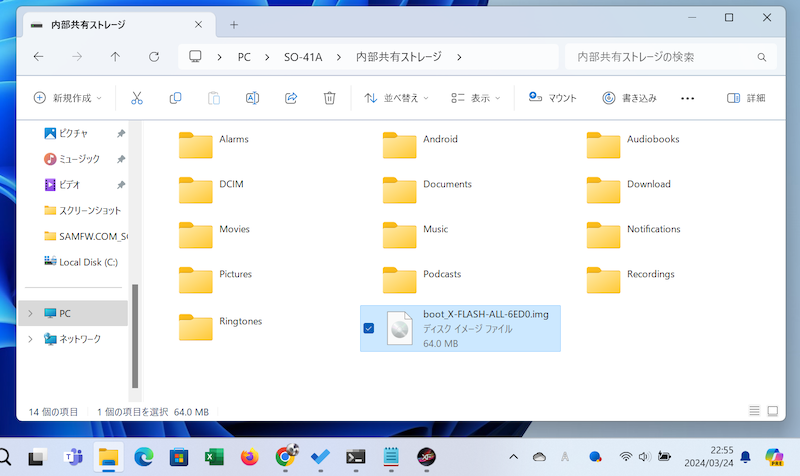Expand the PC tree node chevron
The height and width of the screenshot is (476, 800).
(30, 313)
